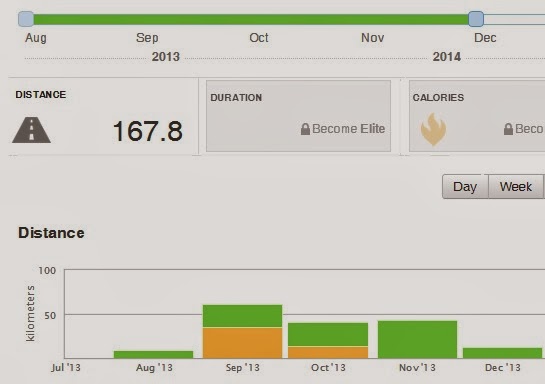Click the orange segment of Sep '13 bar
Screen dimensions: 545x384
point(243,343)
